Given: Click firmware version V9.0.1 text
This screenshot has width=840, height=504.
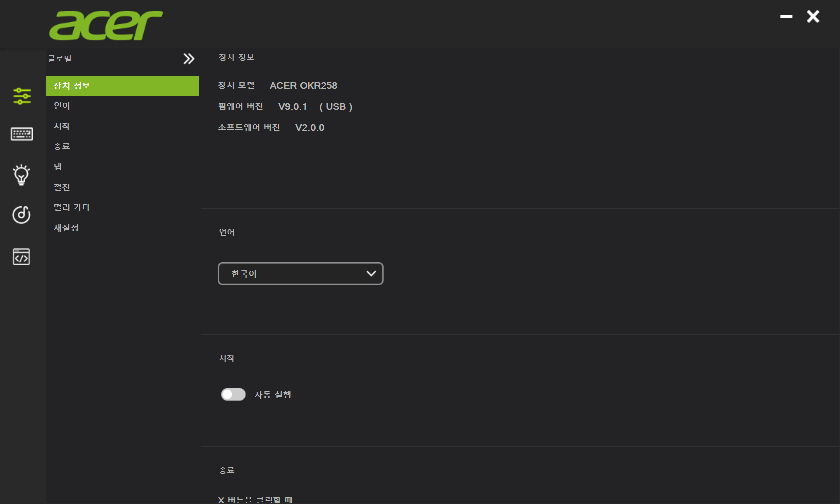Looking at the screenshot, I should pos(293,107).
